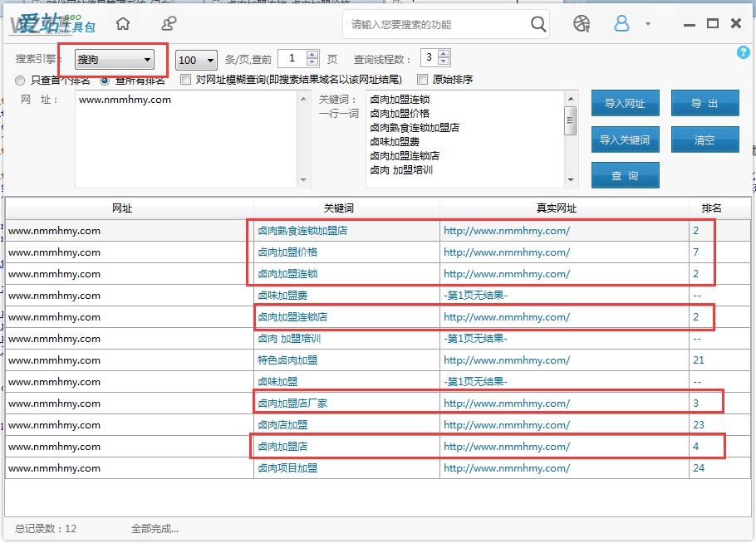Click the 关键词 column header

(x=346, y=208)
